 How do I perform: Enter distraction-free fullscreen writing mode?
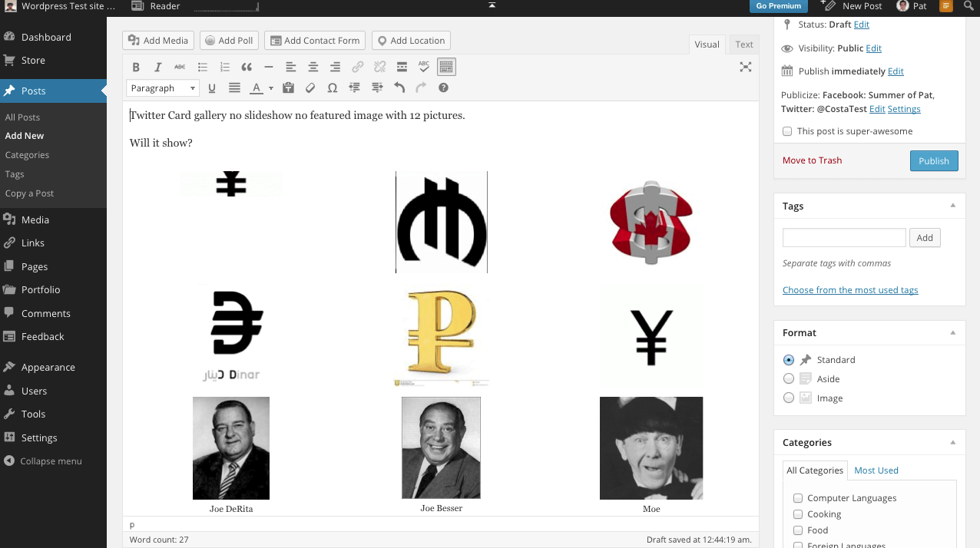[745, 68]
